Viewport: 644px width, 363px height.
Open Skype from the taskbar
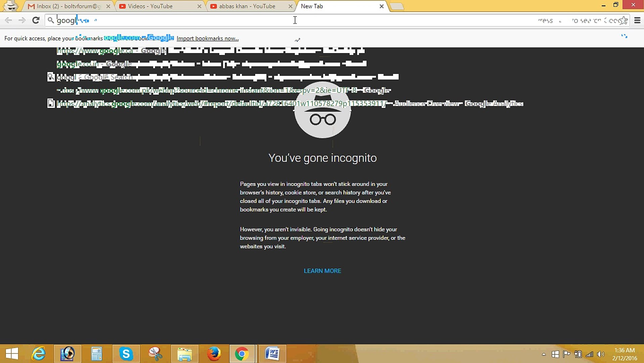tap(126, 354)
